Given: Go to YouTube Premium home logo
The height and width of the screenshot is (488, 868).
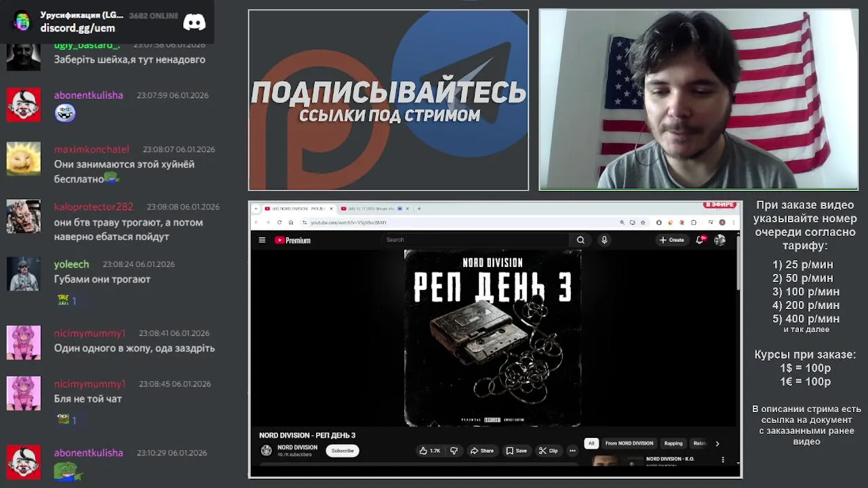Looking at the screenshot, I should [x=292, y=240].
